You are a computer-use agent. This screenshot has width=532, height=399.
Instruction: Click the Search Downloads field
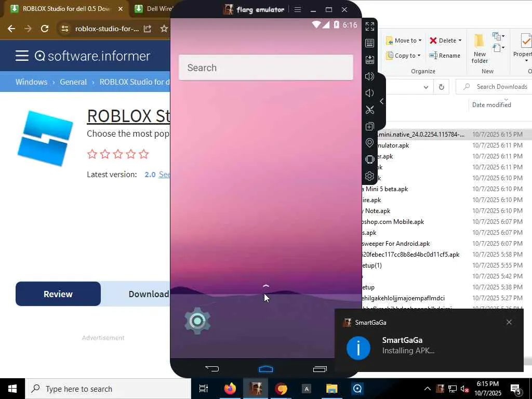coord(495,87)
